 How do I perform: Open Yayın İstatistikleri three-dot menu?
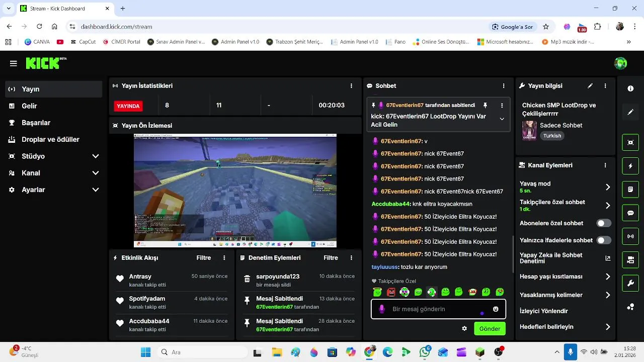[x=351, y=86]
